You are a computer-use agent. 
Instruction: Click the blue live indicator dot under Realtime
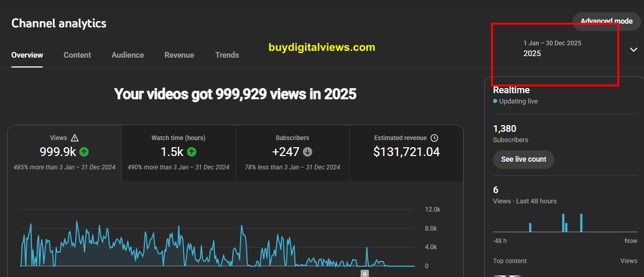click(x=495, y=101)
